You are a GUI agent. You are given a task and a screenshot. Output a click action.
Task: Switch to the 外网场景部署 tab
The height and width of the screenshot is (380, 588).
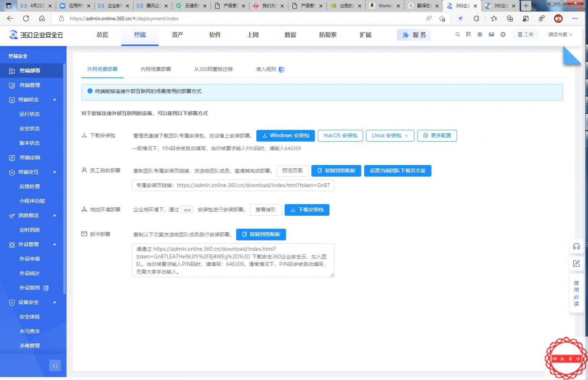[x=102, y=69]
